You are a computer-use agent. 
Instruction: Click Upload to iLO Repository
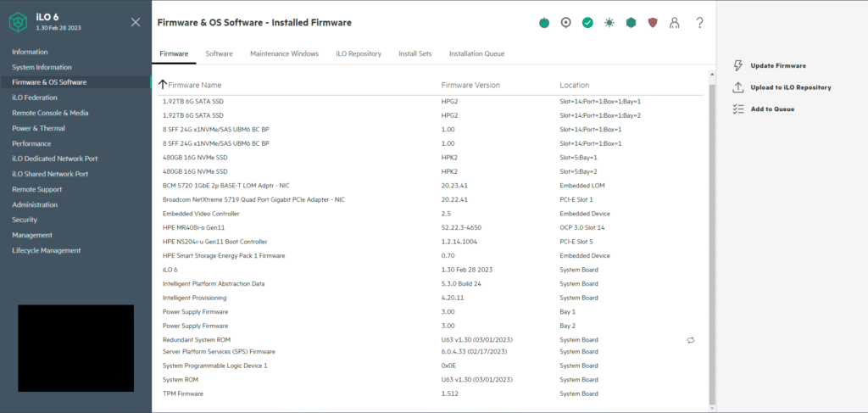[791, 87]
